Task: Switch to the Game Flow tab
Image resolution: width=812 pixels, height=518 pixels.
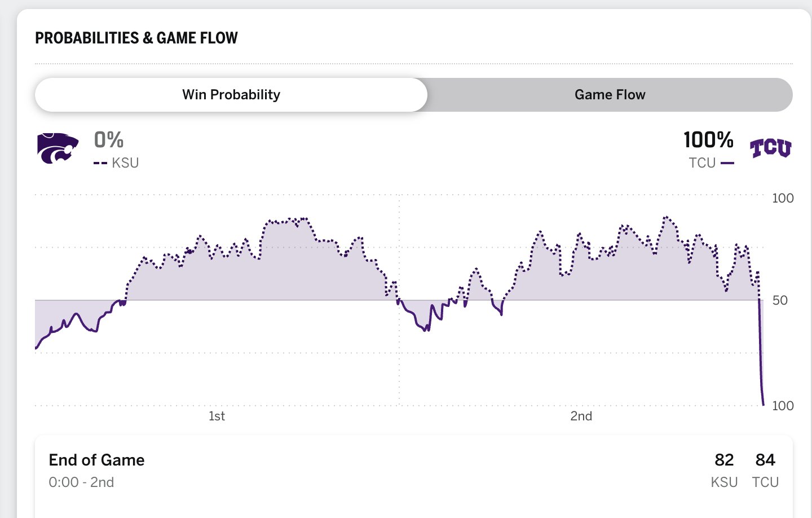Action: click(x=610, y=95)
